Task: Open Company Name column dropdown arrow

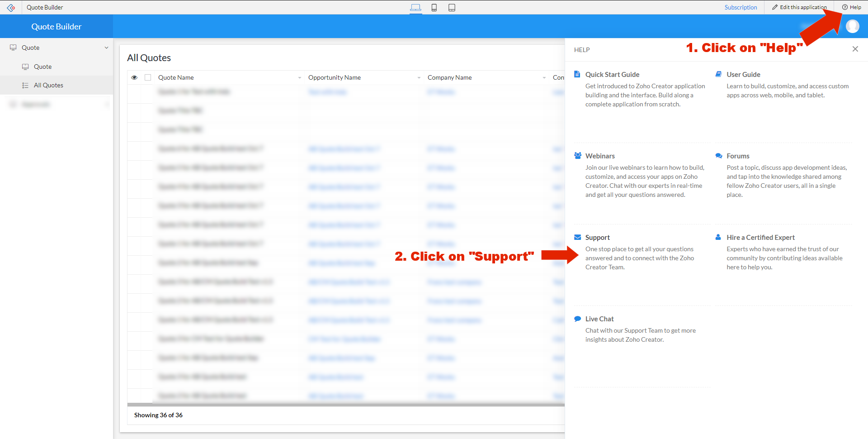Action: pyautogui.click(x=544, y=78)
